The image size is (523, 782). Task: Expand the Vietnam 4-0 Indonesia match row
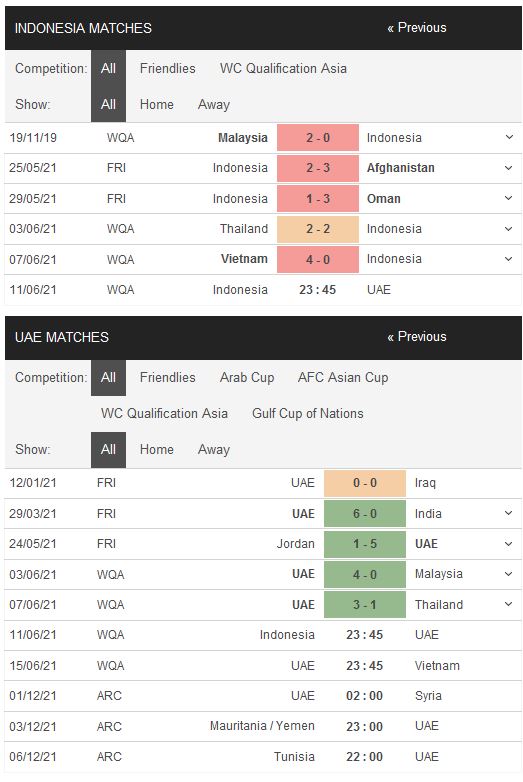[x=509, y=259]
